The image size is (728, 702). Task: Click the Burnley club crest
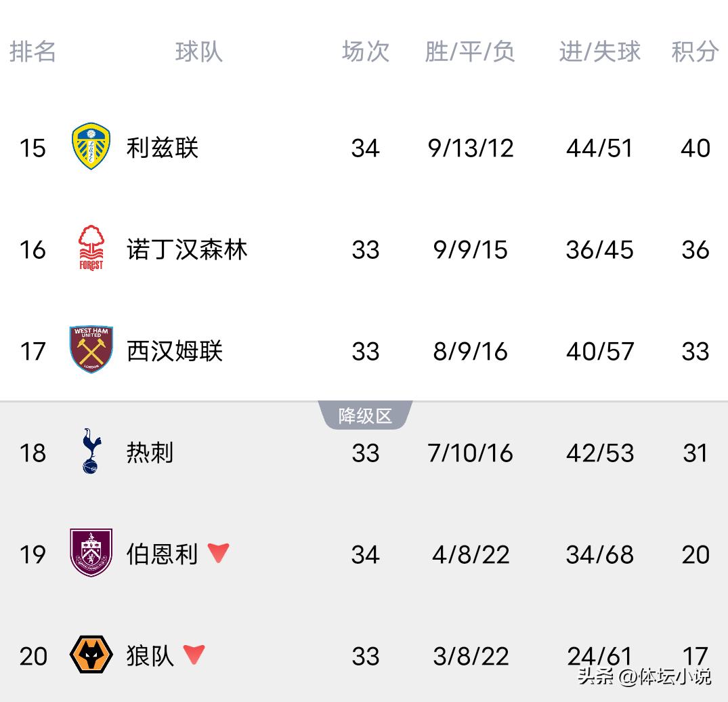pyautogui.click(x=91, y=553)
